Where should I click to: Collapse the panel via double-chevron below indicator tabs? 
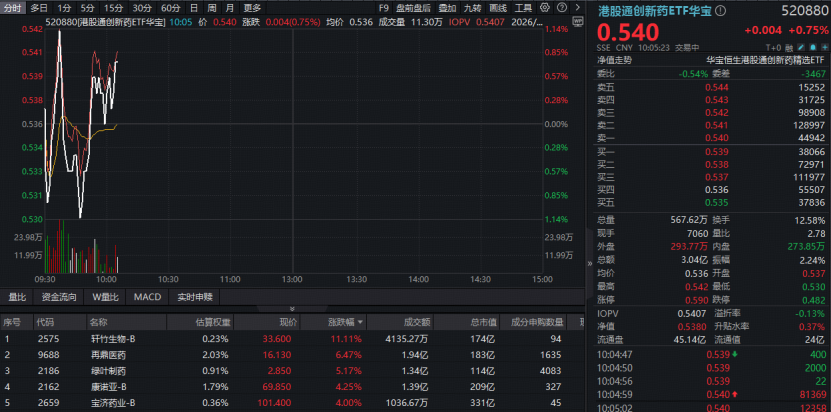(x=292, y=309)
